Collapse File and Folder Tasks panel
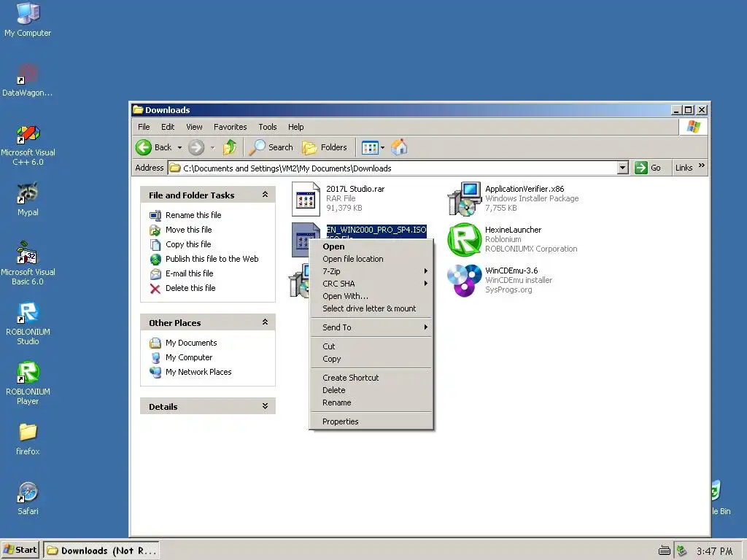 point(265,195)
